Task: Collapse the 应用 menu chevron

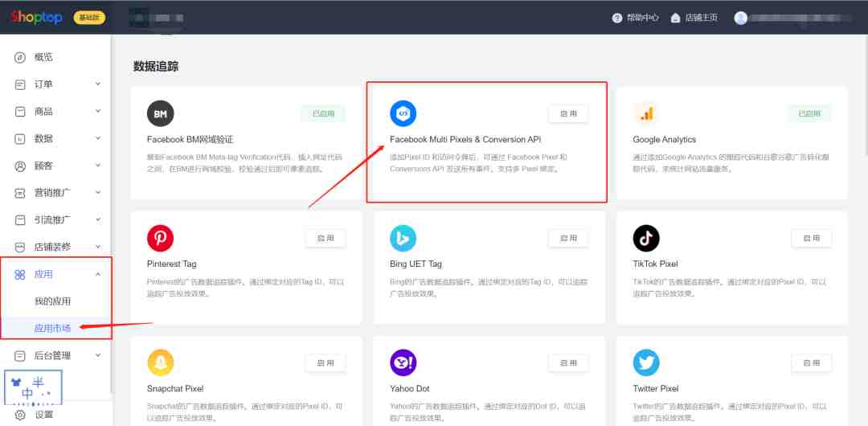Action: (98, 273)
